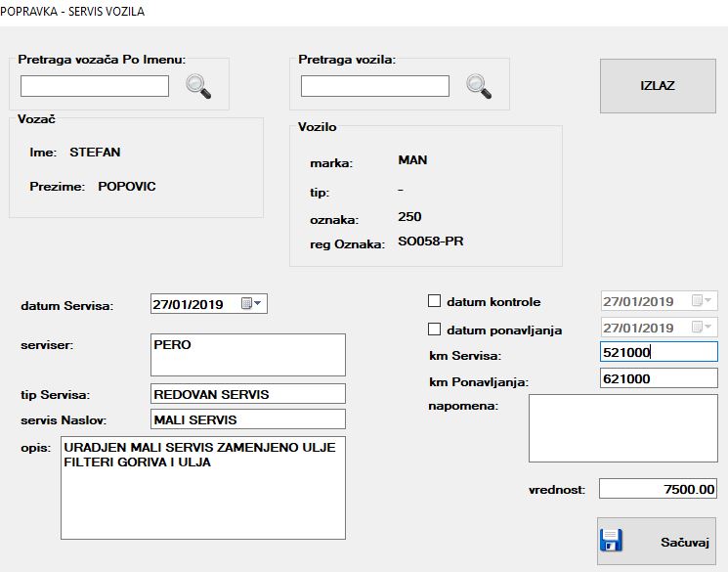
Task: Save the record with Sačuvaj button
Action: pos(657,542)
